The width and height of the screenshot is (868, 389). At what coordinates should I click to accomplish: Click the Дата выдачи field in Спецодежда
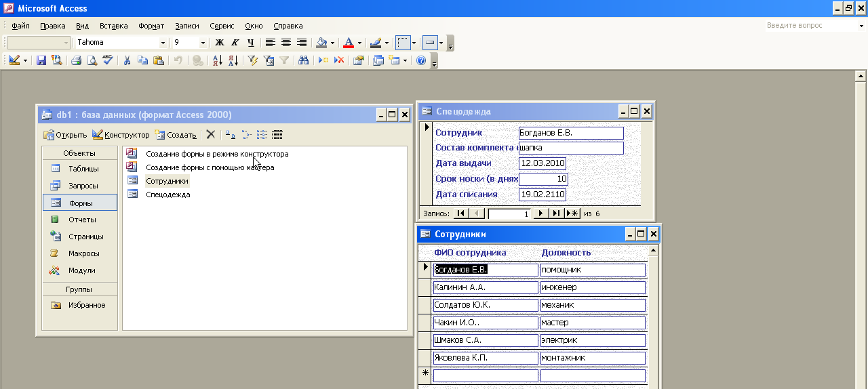coord(542,163)
